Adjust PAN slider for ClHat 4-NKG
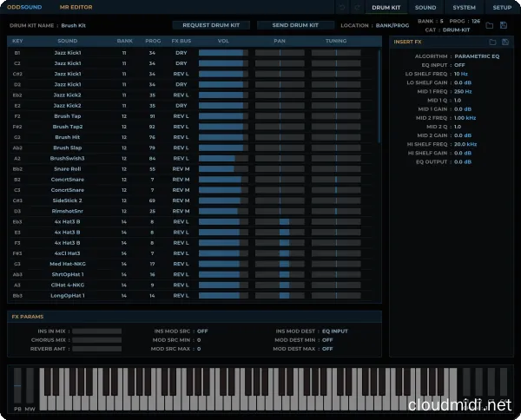Screen dimensions: 521x420 tap(280, 285)
